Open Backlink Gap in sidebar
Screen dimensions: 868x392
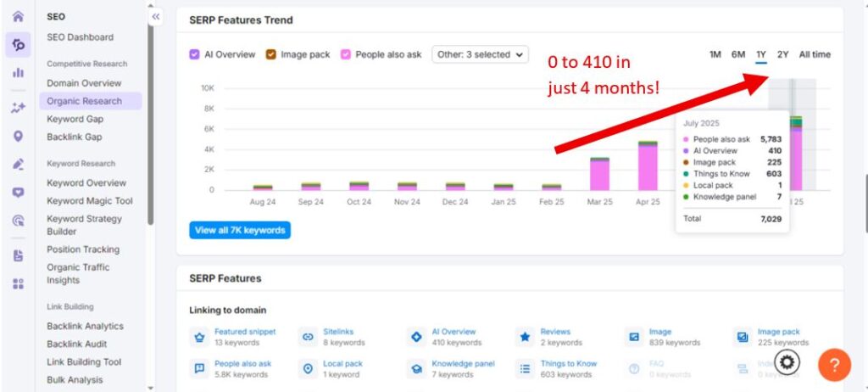(75, 137)
